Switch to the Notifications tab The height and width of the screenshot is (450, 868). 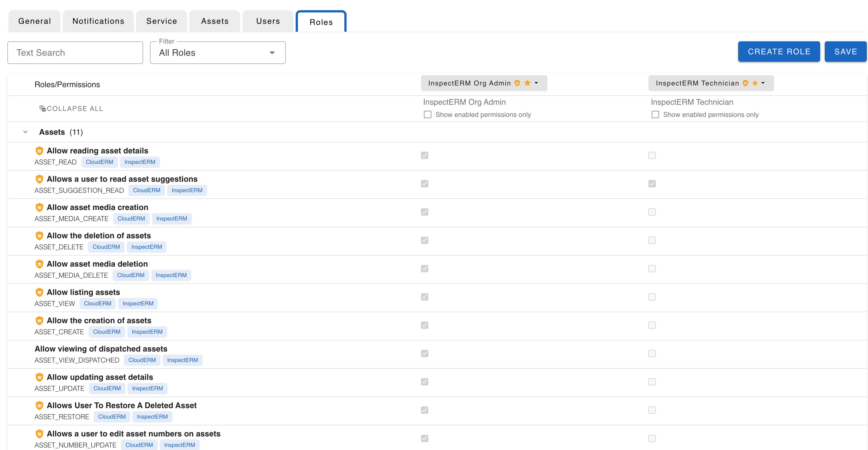(98, 21)
